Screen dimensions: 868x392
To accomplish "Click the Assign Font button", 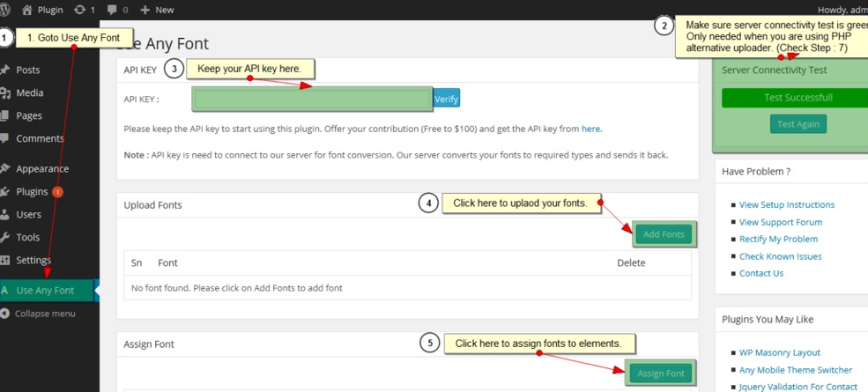I will coord(660,374).
